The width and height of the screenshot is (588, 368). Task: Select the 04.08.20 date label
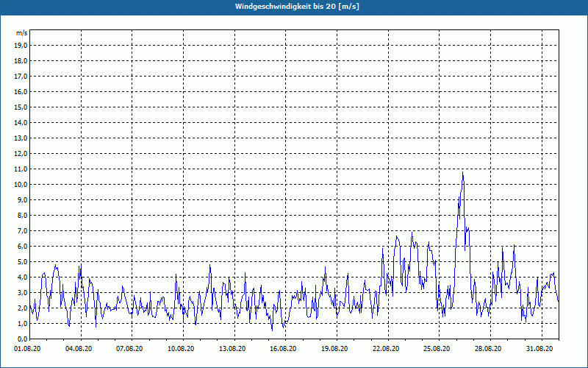(x=79, y=349)
